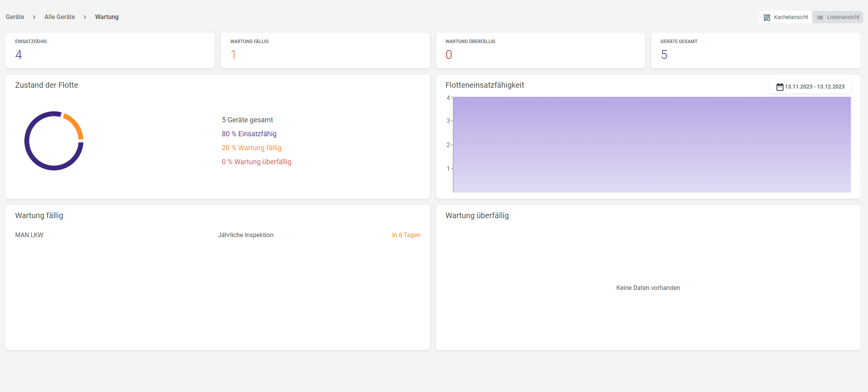The width and height of the screenshot is (868, 392).
Task: Click the Flotteneinsatzfähigkeit area chart
Action: [x=652, y=144]
